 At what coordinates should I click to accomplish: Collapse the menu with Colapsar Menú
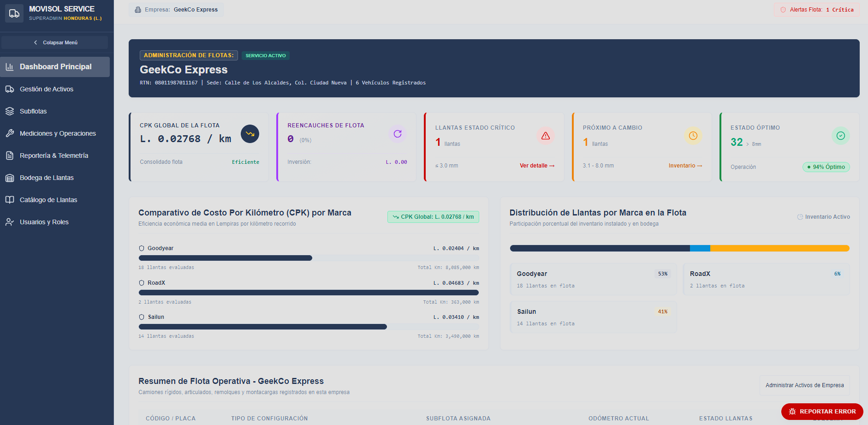55,42
